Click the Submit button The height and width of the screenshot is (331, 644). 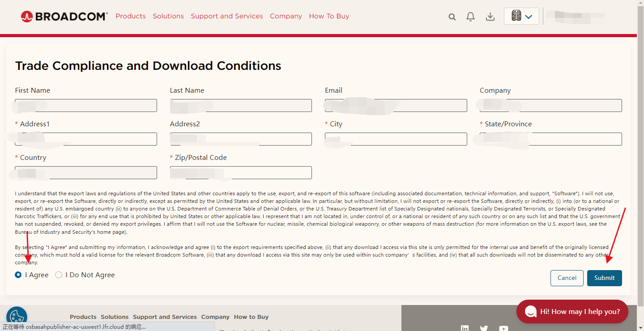pos(605,278)
